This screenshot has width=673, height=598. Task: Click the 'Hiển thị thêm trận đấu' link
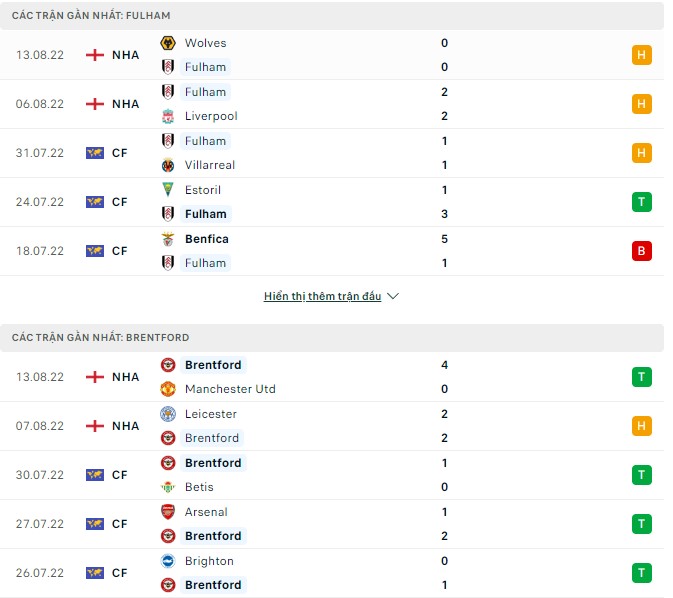point(322,297)
